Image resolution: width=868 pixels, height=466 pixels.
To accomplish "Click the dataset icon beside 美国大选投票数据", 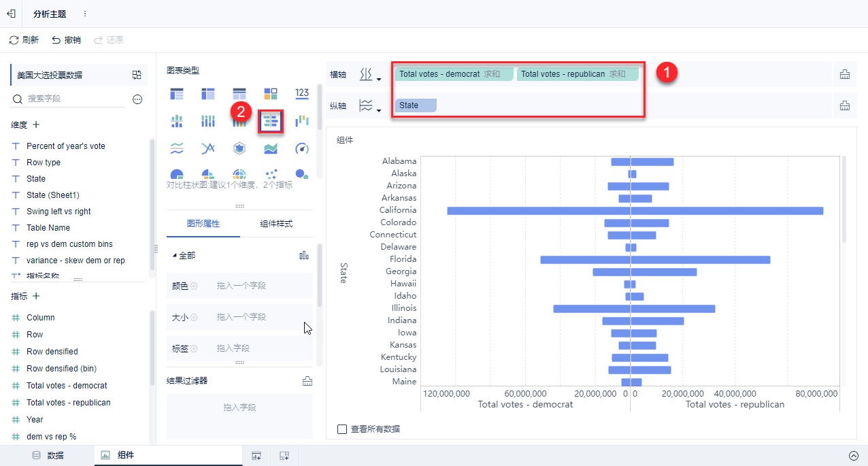I will pyautogui.click(x=137, y=75).
